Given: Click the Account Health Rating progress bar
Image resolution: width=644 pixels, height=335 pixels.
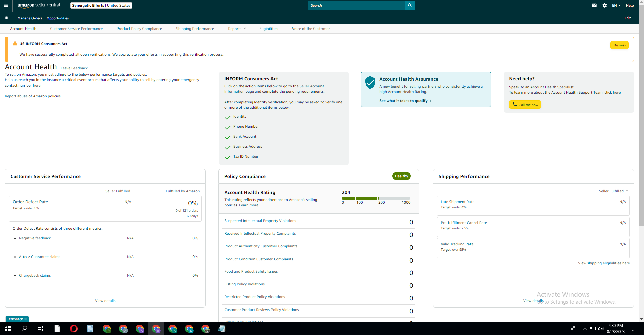Looking at the screenshot, I should (376, 198).
